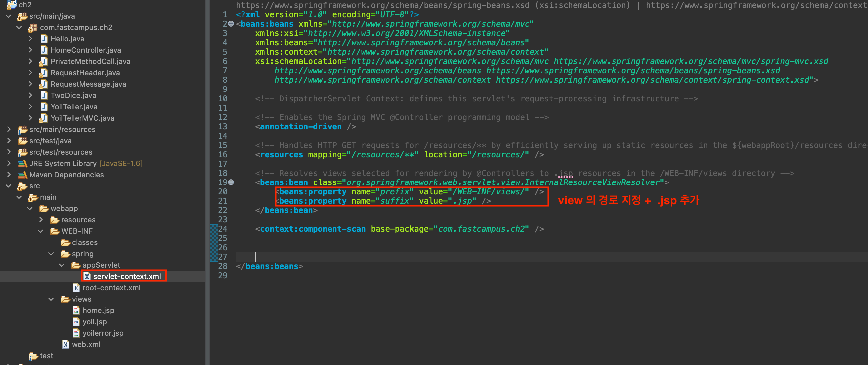Collapse the beans:bean fold marker on line 19
The width and height of the screenshot is (868, 365).
point(231,182)
